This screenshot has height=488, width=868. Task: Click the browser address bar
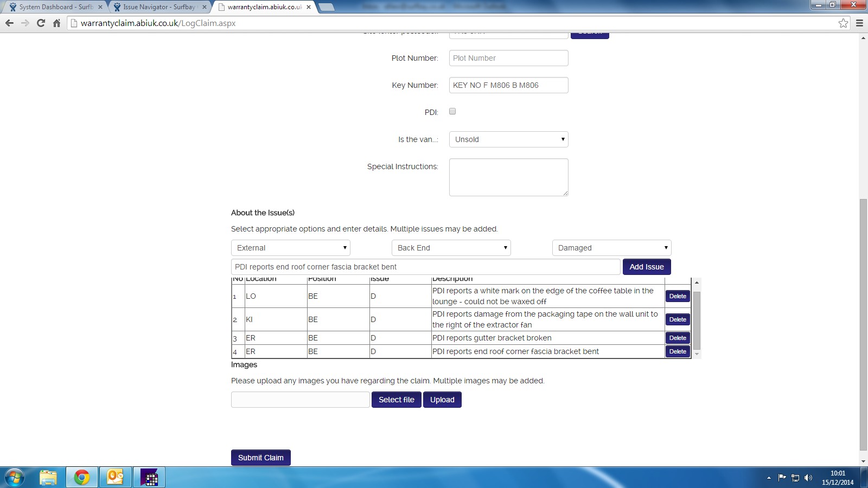pos(453,23)
